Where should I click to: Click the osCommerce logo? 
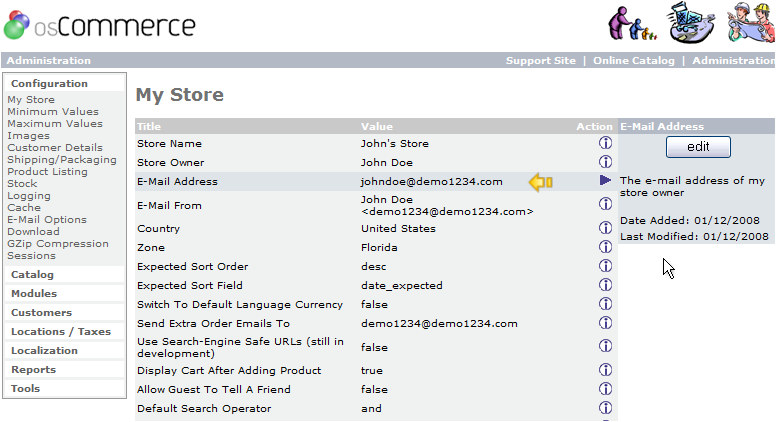(x=100, y=24)
